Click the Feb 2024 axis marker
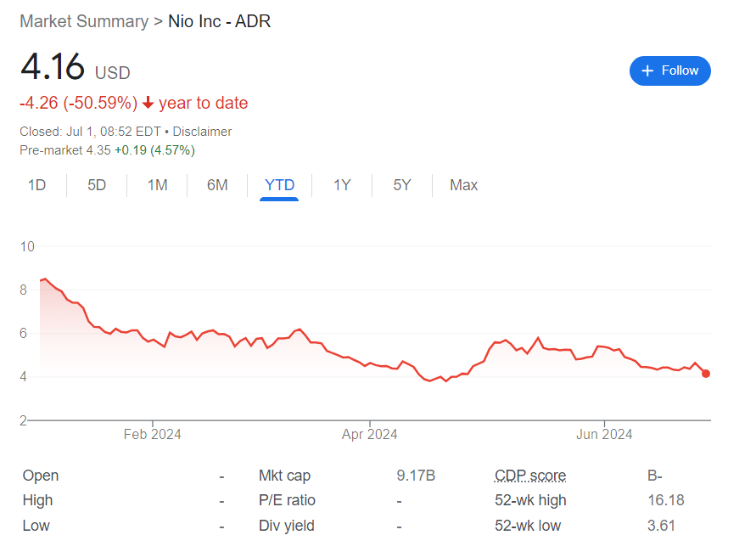The height and width of the screenshot is (552, 756). [153, 434]
